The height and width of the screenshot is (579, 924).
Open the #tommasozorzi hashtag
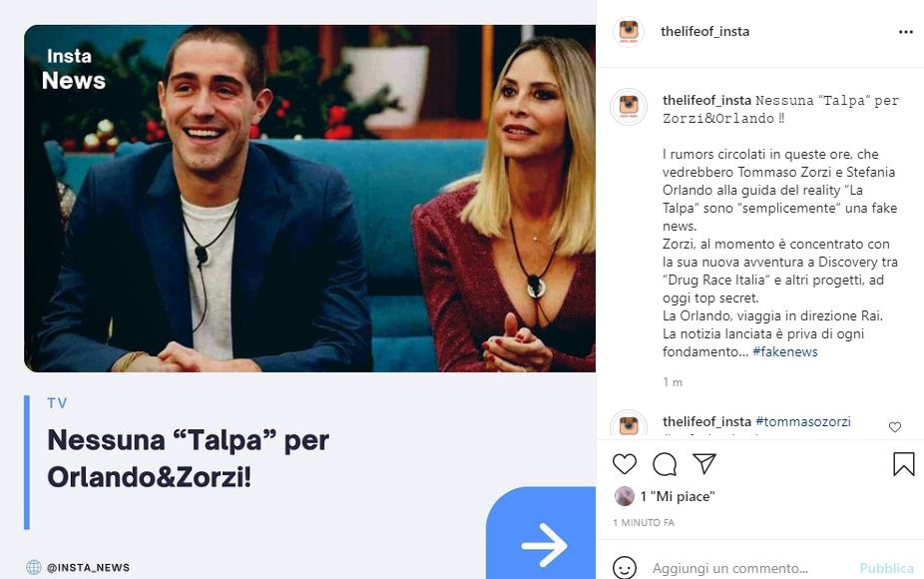(x=802, y=421)
